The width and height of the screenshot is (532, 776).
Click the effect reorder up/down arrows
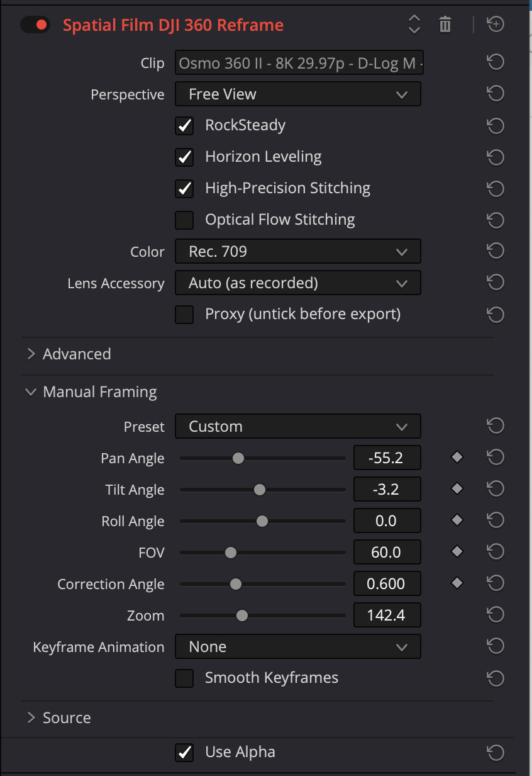(x=414, y=25)
